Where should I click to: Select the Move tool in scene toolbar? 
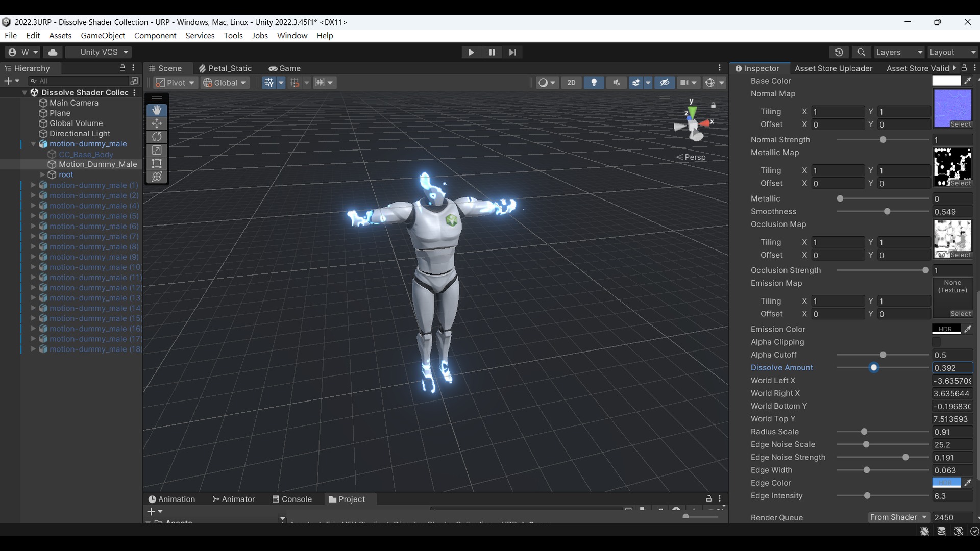pyautogui.click(x=157, y=123)
